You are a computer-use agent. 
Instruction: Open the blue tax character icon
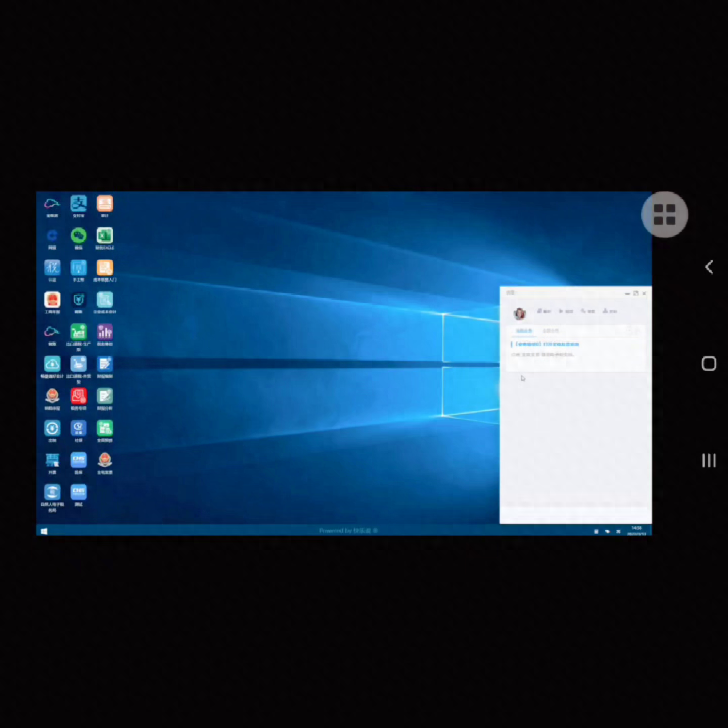click(x=52, y=267)
